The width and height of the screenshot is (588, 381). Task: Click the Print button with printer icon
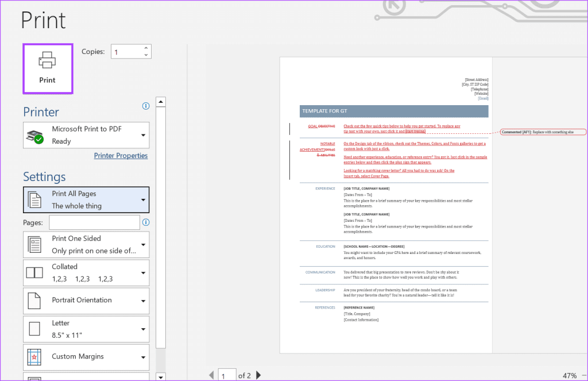coord(48,68)
